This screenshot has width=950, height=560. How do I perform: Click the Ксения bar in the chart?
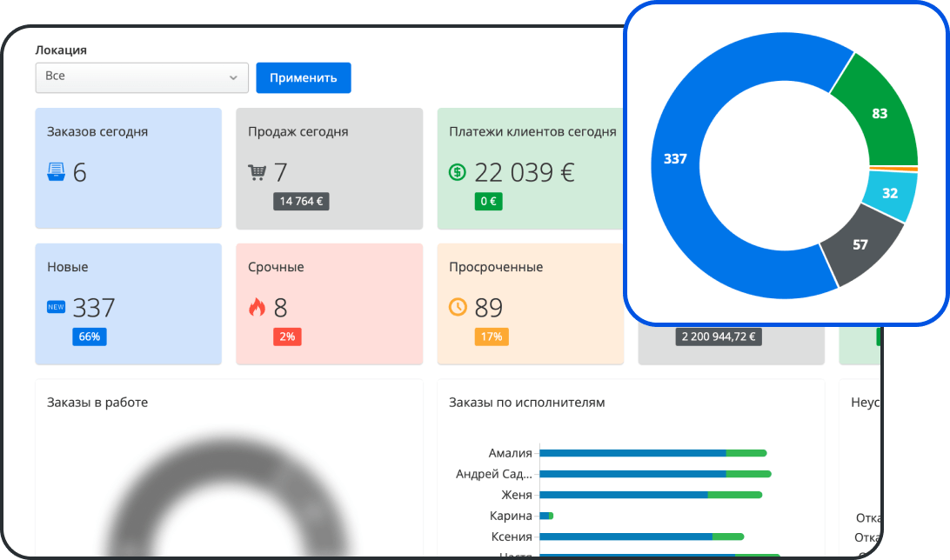coord(642,537)
